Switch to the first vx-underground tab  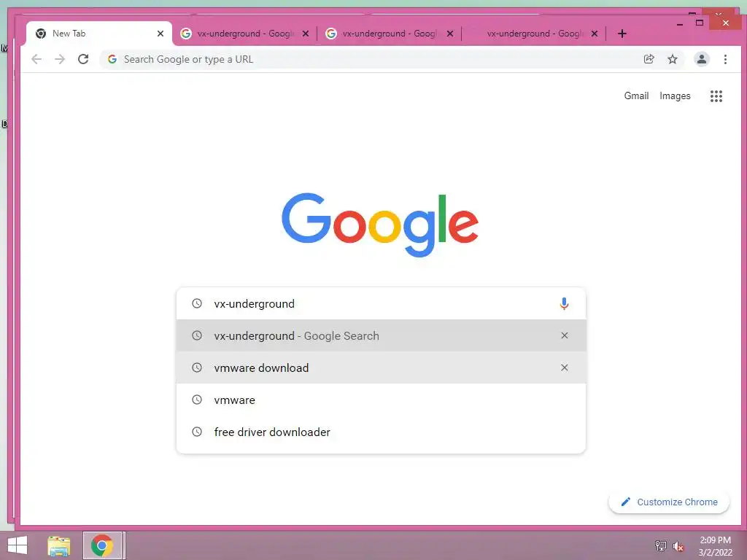coord(244,34)
